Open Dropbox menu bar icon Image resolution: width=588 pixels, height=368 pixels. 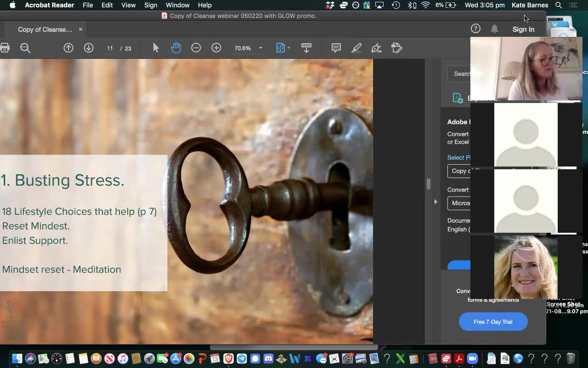point(330,5)
